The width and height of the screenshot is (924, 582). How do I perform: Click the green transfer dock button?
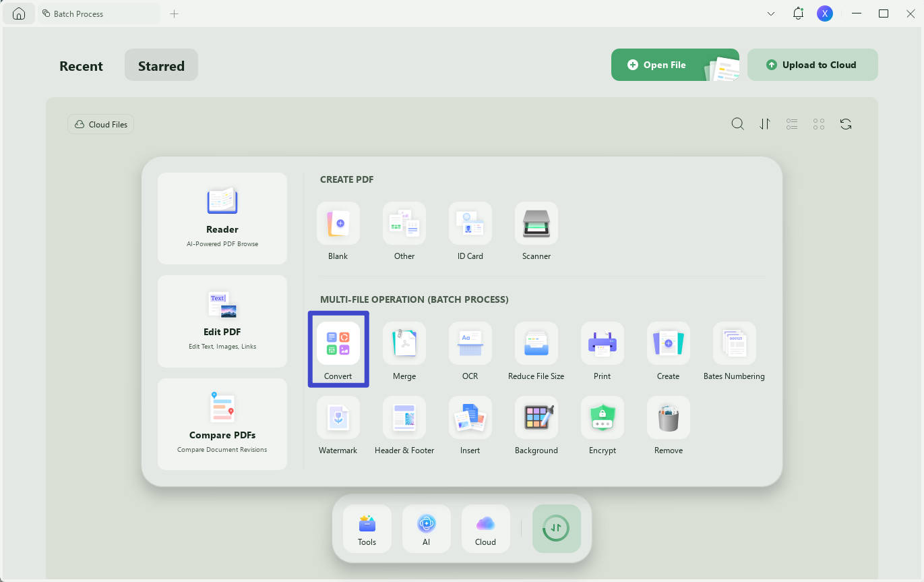point(557,529)
